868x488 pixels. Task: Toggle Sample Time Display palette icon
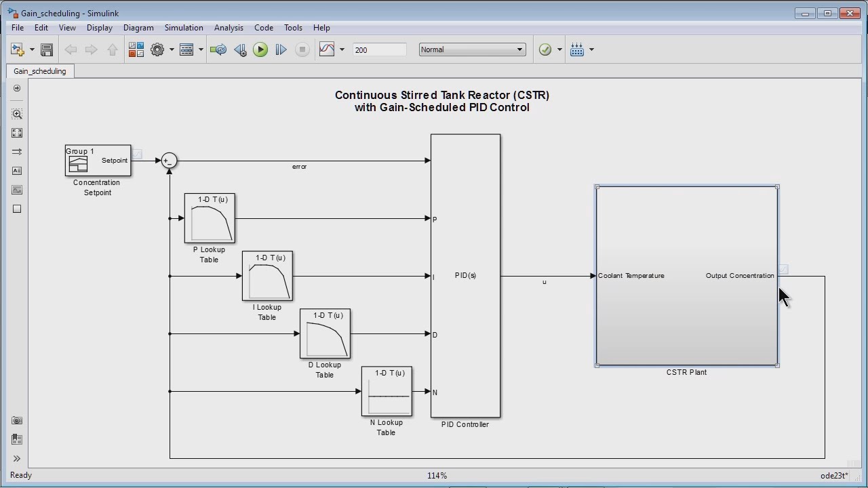(17, 152)
